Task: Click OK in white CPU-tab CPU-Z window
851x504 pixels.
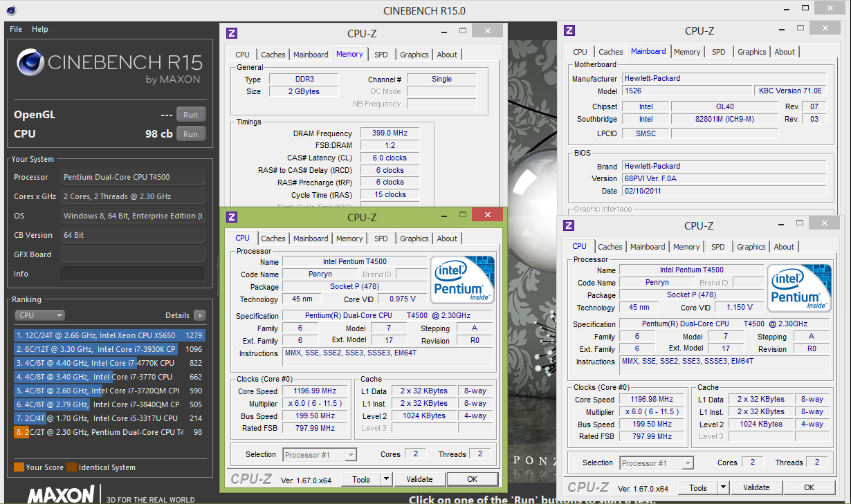Action: [809, 487]
